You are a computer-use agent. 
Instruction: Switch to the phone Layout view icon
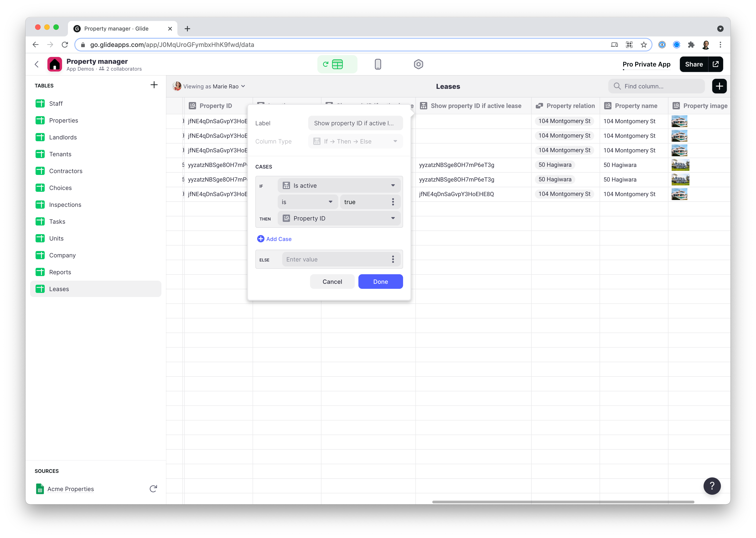378,64
